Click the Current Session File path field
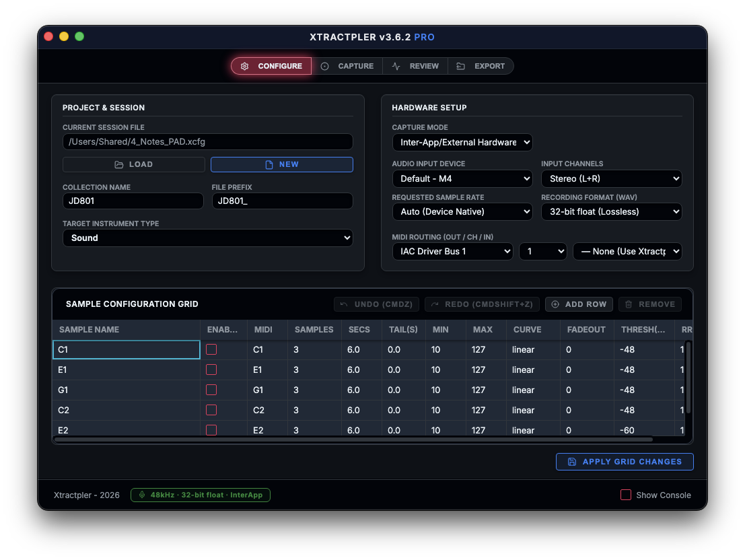 coord(208,141)
